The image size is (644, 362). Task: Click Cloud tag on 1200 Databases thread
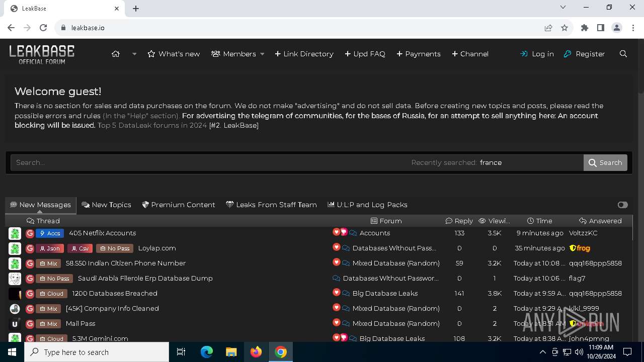click(x=51, y=294)
